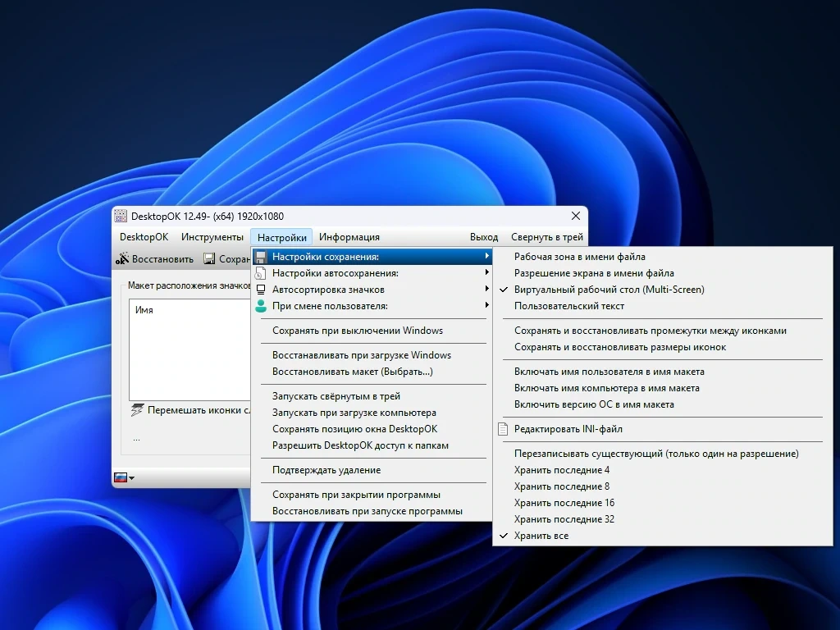Open the Инструменты menu
The height and width of the screenshot is (630, 840).
(212, 237)
